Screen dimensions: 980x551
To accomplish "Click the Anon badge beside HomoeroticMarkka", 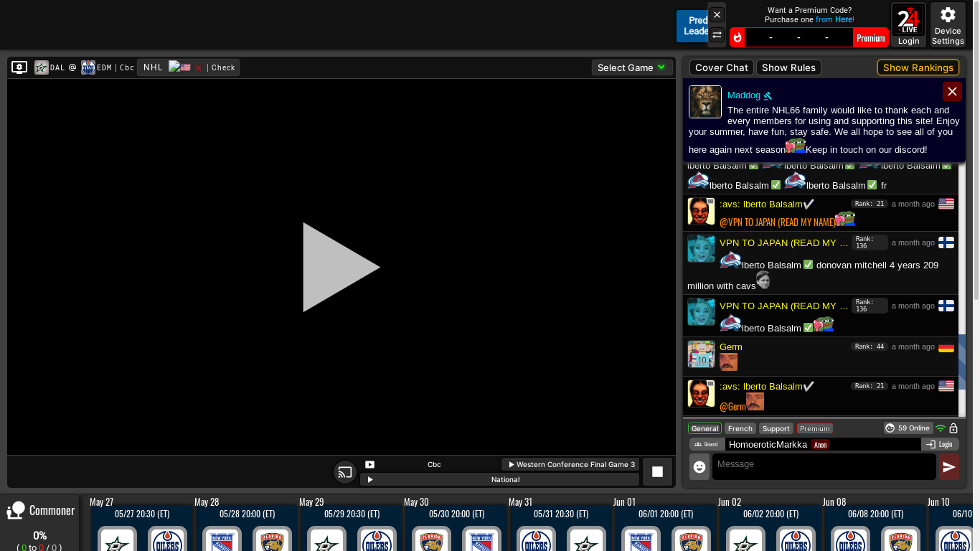I will coord(820,445).
